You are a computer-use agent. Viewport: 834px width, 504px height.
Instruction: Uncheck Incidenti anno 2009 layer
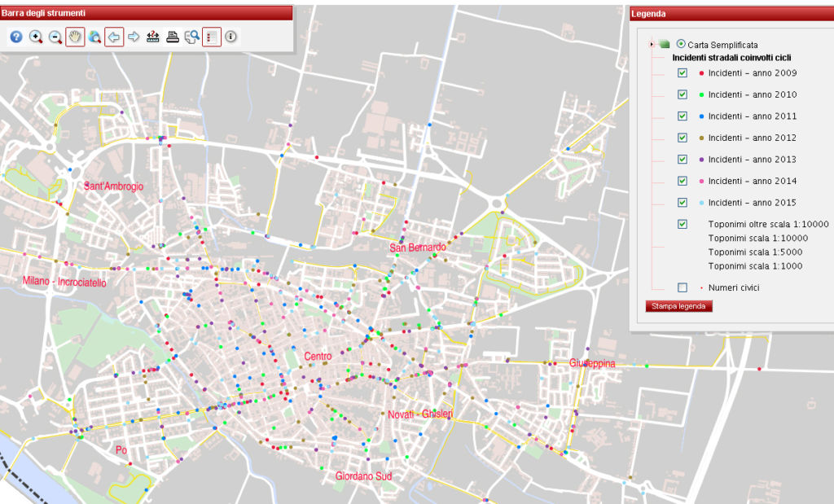tap(683, 73)
